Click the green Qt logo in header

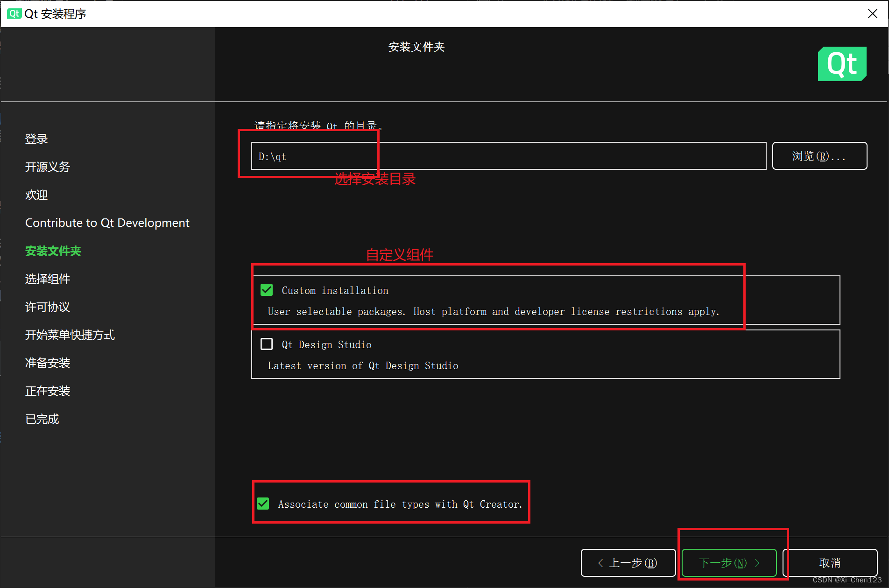pyautogui.click(x=842, y=64)
